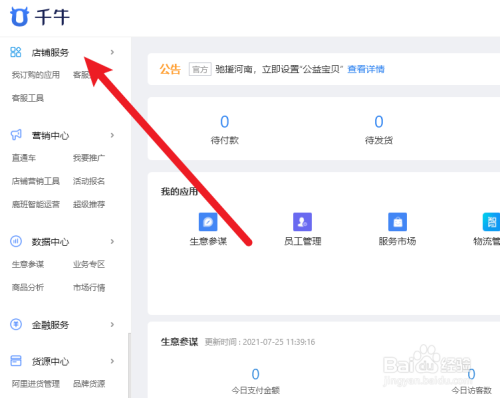Image resolution: width=500 pixels, height=398 pixels.
Task: Click the 官方 tag in announcement
Action: coord(200,69)
